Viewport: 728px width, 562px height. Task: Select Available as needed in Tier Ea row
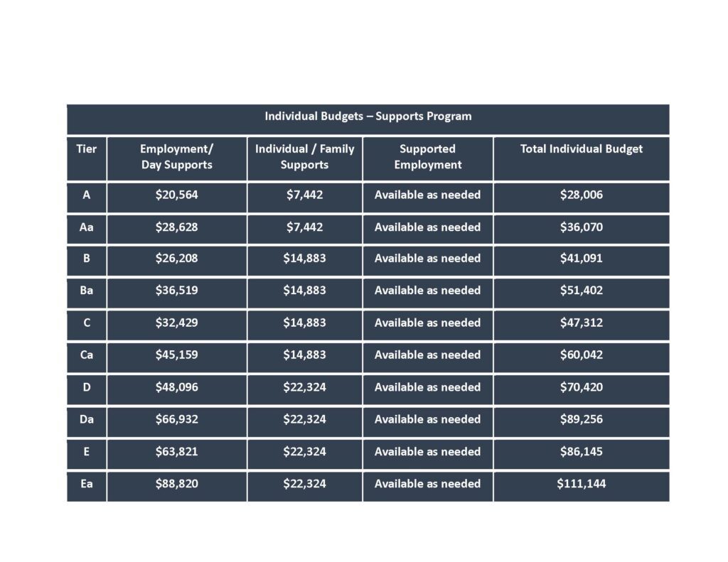coord(427,484)
